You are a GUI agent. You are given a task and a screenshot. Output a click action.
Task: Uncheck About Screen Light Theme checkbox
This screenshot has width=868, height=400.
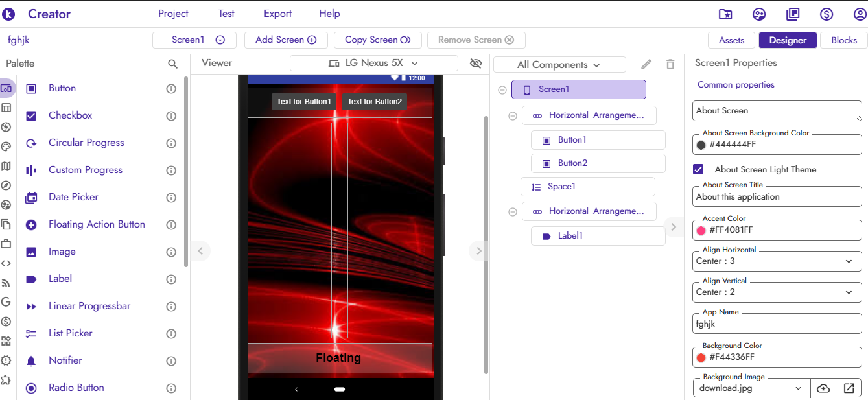tap(698, 169)
